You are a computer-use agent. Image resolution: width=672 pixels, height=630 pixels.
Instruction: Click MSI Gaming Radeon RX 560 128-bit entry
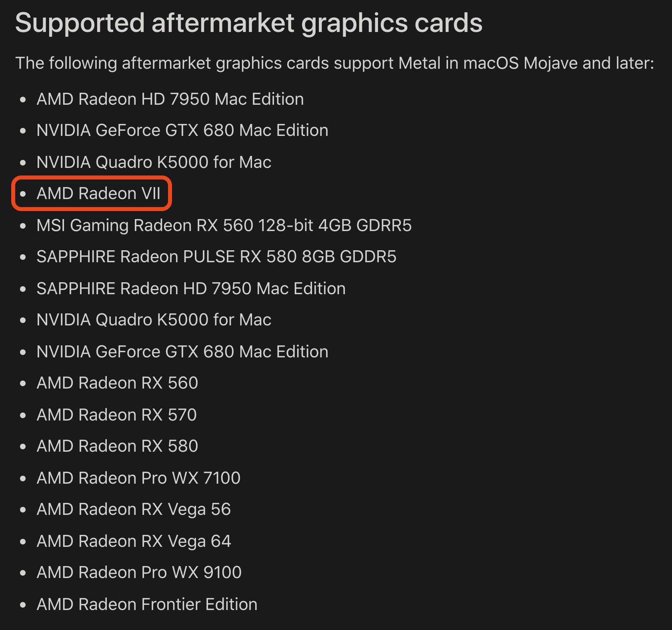tap(224, 225)
